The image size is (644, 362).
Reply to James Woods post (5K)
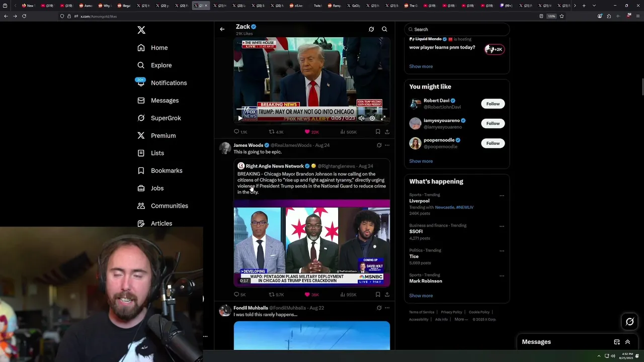(x=240, y=295)
